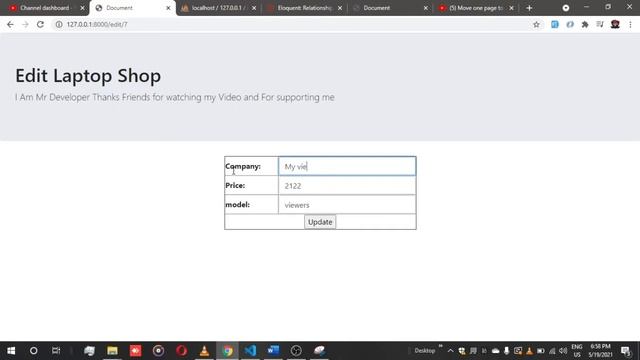Open VLC media player from taskbar
This screenshot has height=360, width=640.
[204, 351]
